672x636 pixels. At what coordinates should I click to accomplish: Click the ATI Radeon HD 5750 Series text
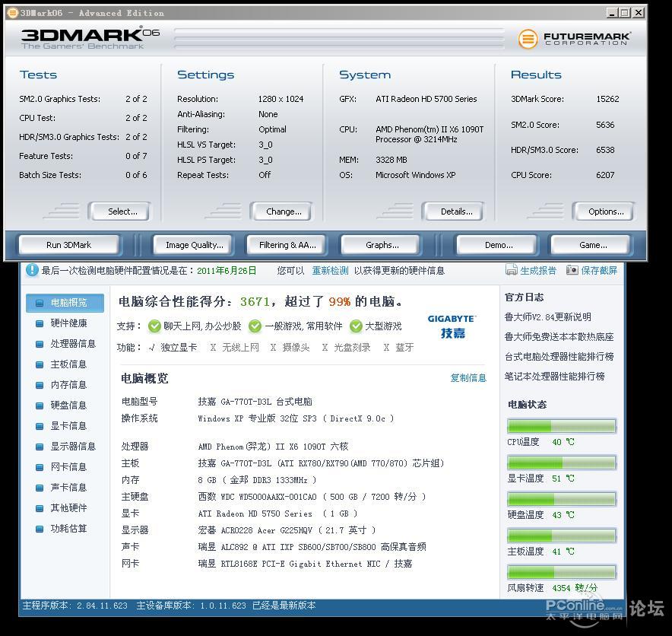click(x=255, y=514)
